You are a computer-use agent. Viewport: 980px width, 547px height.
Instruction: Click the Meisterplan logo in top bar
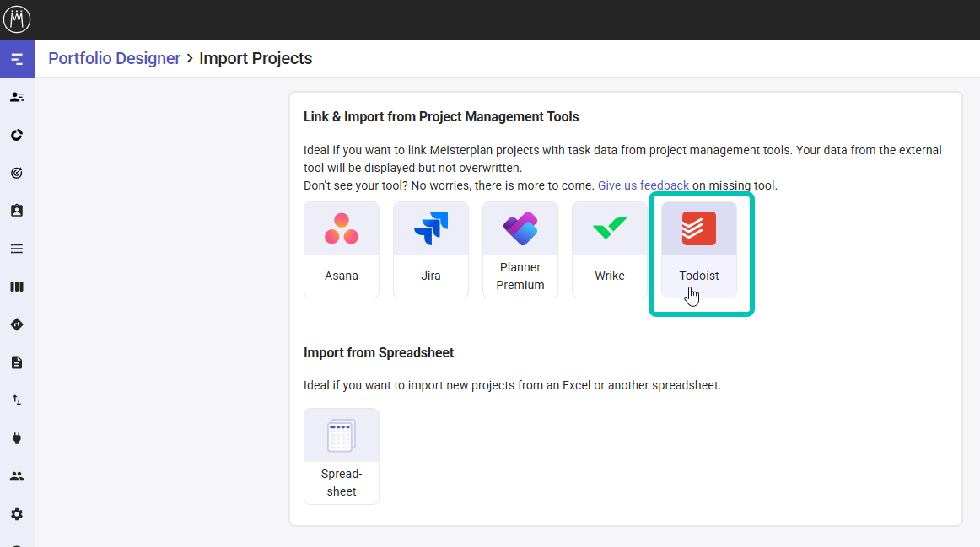pyautogui.click(x=17, y=19)
